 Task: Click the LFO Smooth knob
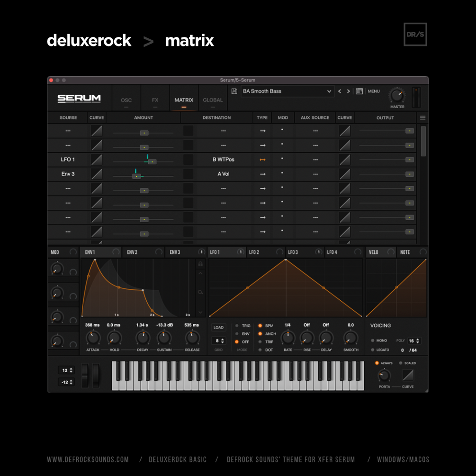[x=350, y=338]
